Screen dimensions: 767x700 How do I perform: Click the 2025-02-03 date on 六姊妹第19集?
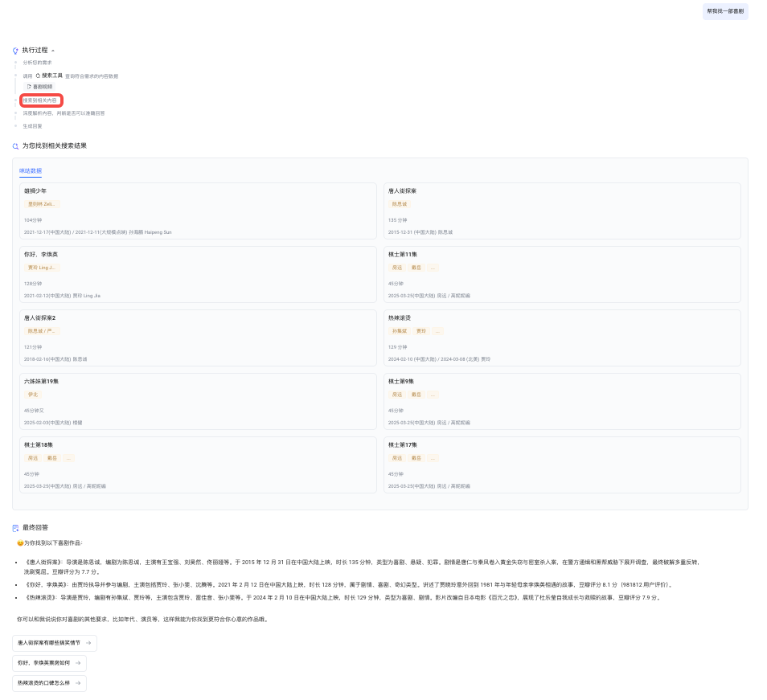pos(53,423)
